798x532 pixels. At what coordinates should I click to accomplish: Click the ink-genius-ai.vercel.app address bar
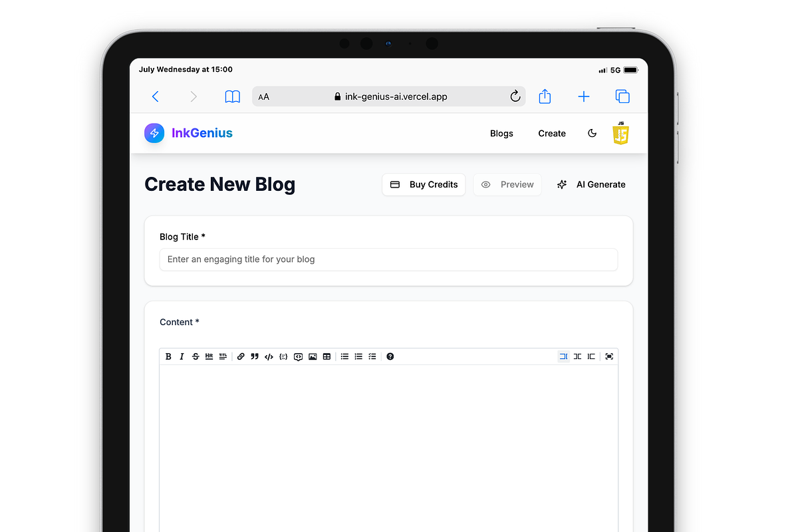pyautogui.click(x=390, y=96)
